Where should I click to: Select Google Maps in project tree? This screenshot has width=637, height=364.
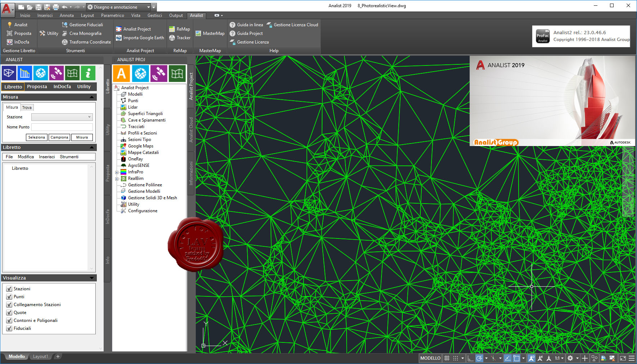(x=141, y=146)
